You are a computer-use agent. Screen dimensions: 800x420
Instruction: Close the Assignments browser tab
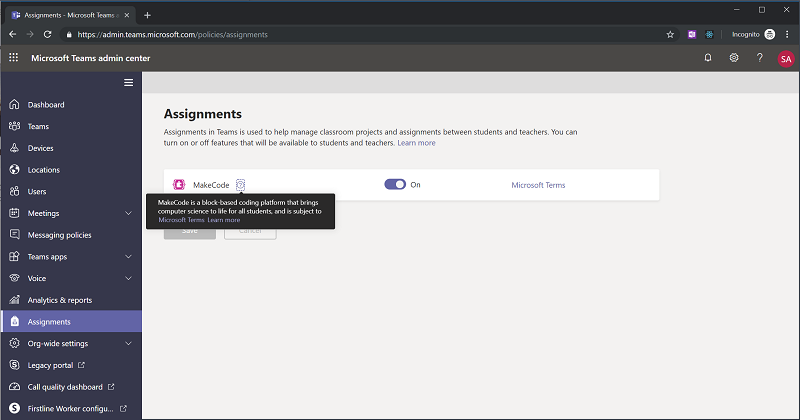pyautogui.click(x=127, y=15)
